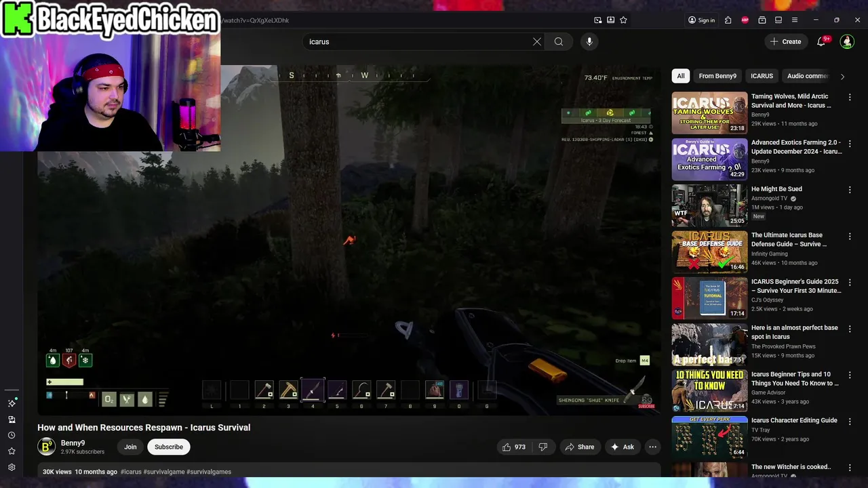Open options menu for Icarus Beginner Tips video
Viewport: 868px width, 488px height.
click(850, 375)
